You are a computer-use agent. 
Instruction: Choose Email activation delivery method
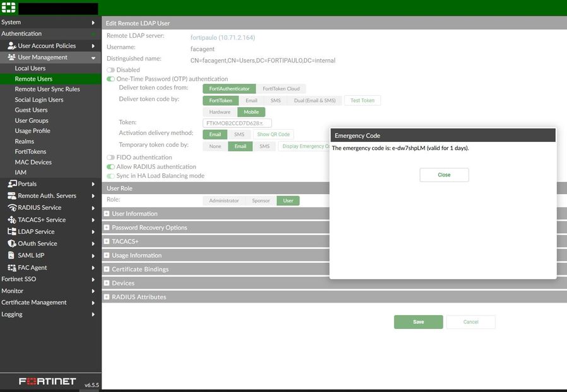point(215,134)
